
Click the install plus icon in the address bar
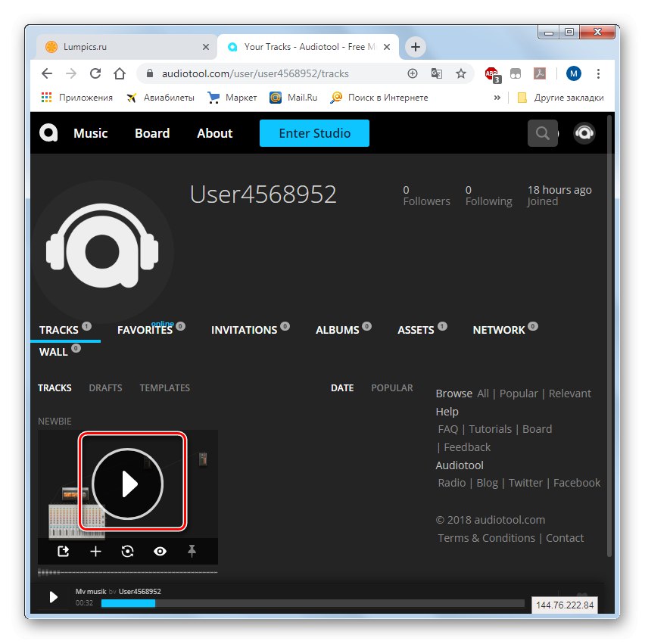[x=412, y=73]
